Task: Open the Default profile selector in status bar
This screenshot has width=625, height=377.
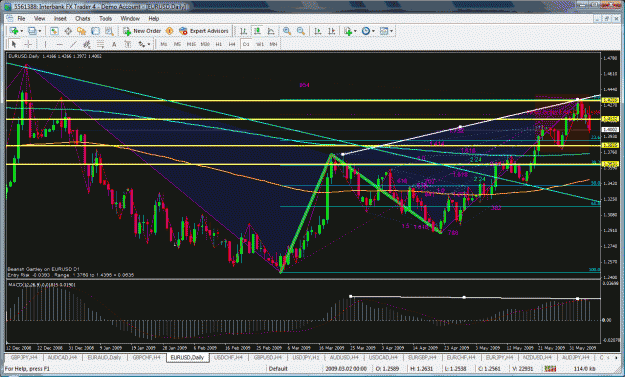Action: click(278, 369)
